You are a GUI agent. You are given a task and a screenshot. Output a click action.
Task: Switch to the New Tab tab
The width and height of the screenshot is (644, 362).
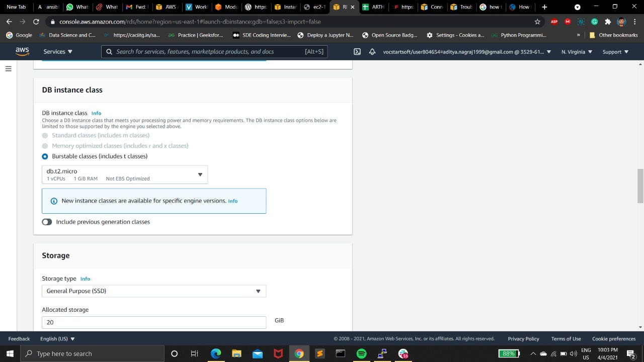click(x=16, y=7)
